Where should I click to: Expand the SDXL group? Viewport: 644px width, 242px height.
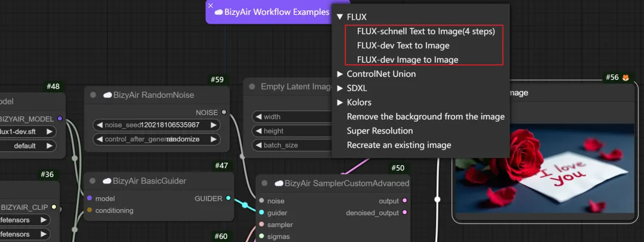[340, 88]
